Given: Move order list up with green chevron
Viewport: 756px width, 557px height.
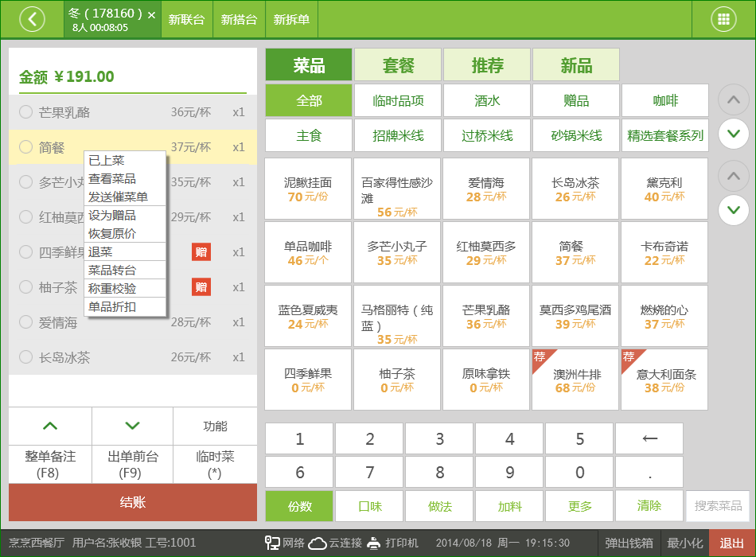Looking at the screenshot, I should (x=50, y=426).
